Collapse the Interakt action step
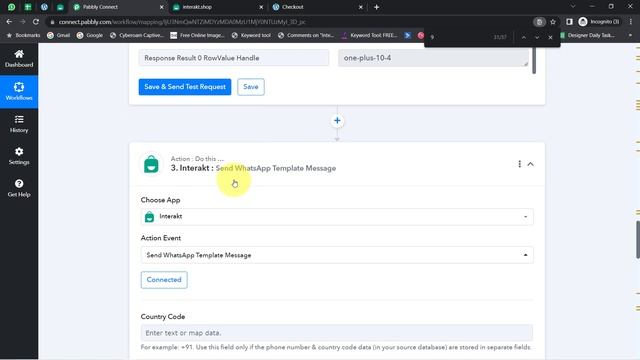640x360 pixels. [531, 164]
